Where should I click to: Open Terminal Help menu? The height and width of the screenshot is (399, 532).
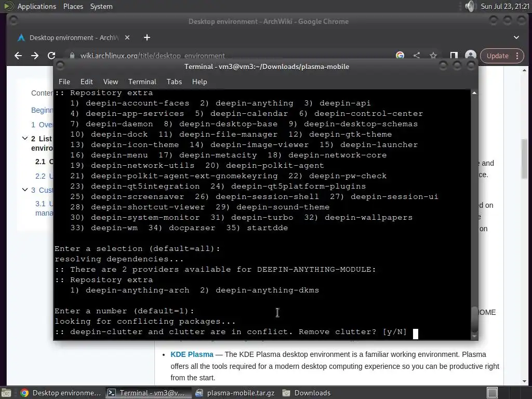[199, 82]
